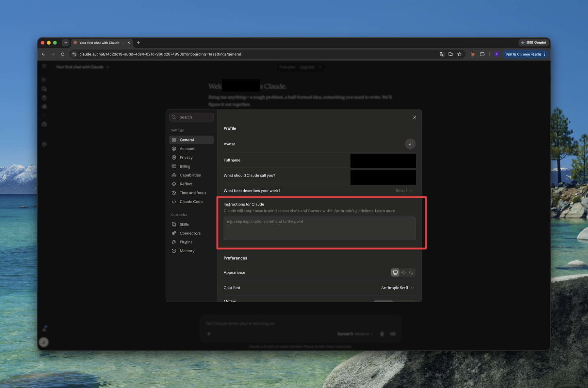Screen dimensions: 588x388
Task: Open Claude Code settings
Action: 191,202
